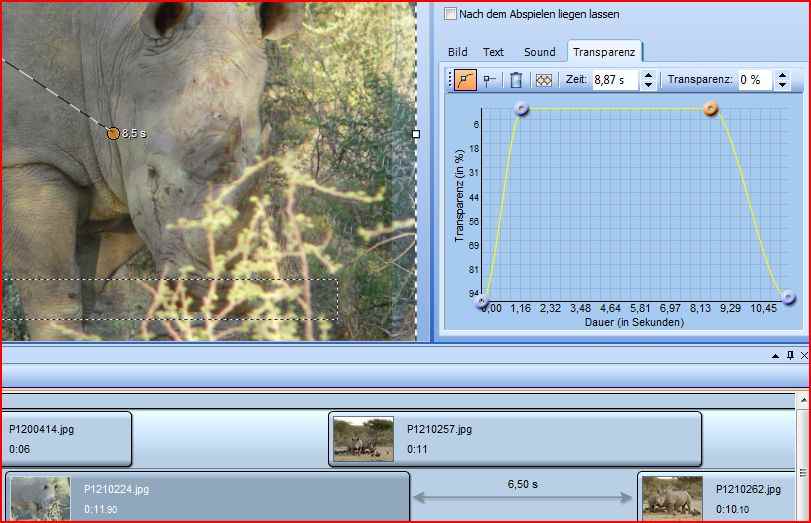Select the 8,5 s motion path marker

pyautogui.click(x=113, y=133)
